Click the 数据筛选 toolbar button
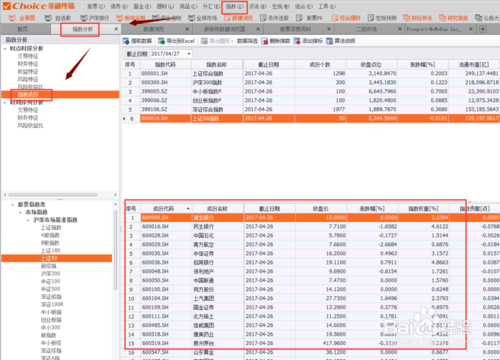The image size is (500, 360). [247, 41]
